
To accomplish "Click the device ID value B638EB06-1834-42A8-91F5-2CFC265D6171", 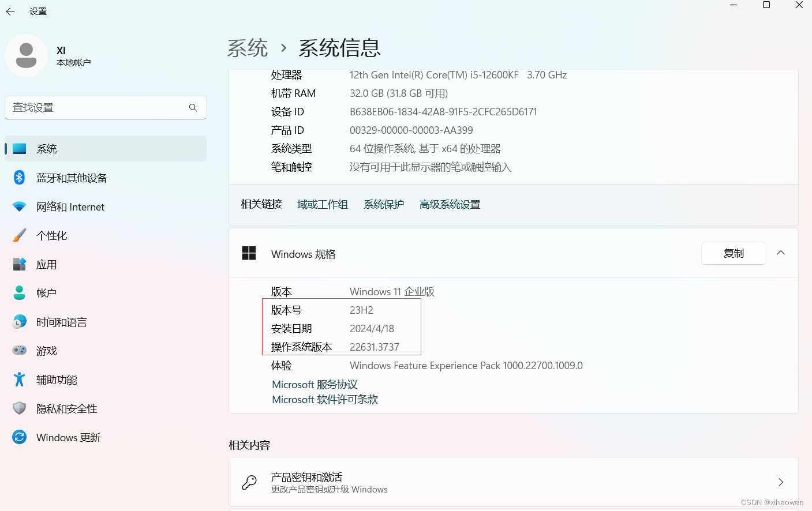I will (443, 112).
